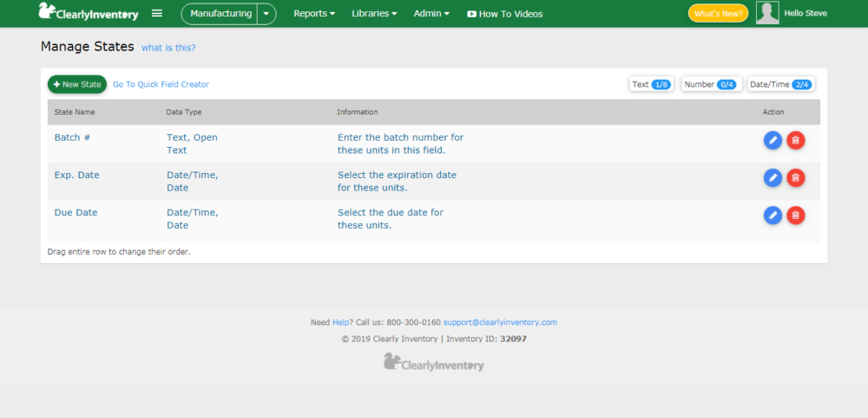Click the Action column header
Image resolution: width=868 pixels, height=418 pixels.
click(x=773, y=112)
